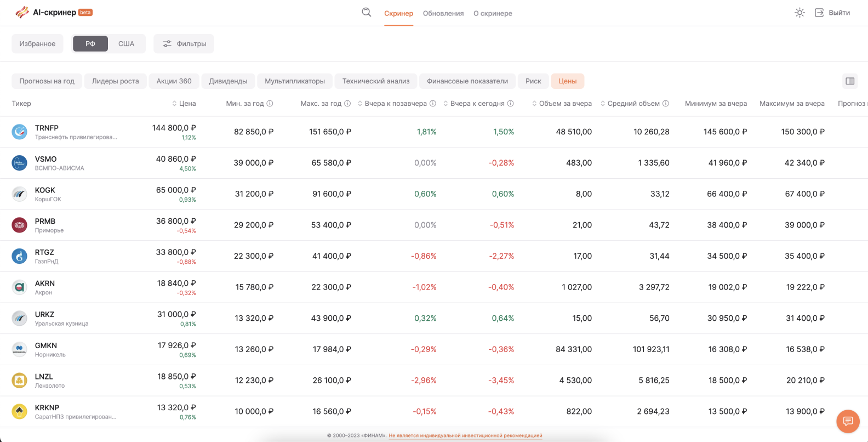Click КоршГОК company name
The width and height of the screenshot is (868, 442).
[x=48, y=200]
